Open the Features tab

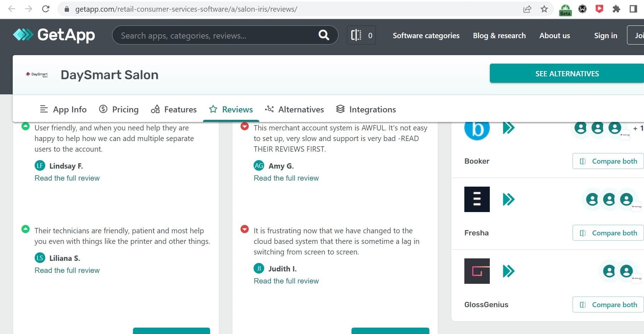click(x=174, y=110)
